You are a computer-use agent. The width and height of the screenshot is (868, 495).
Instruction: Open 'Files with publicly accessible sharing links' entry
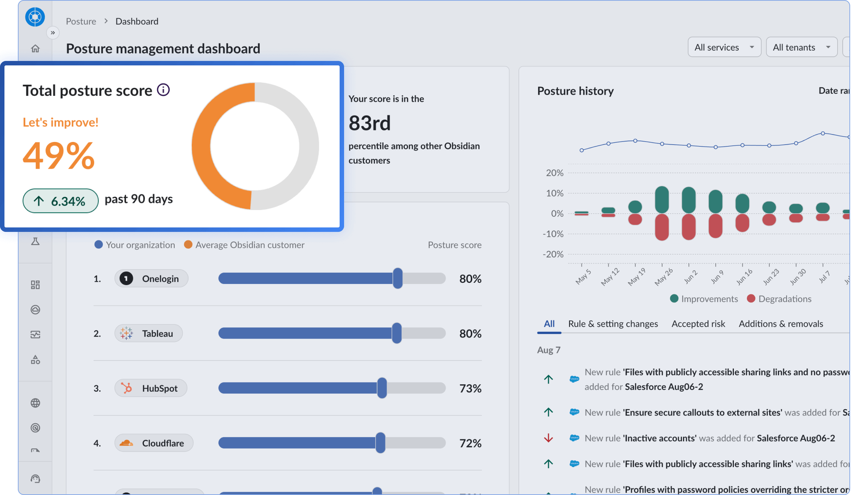pyautogui.click(x=716, y=464)
